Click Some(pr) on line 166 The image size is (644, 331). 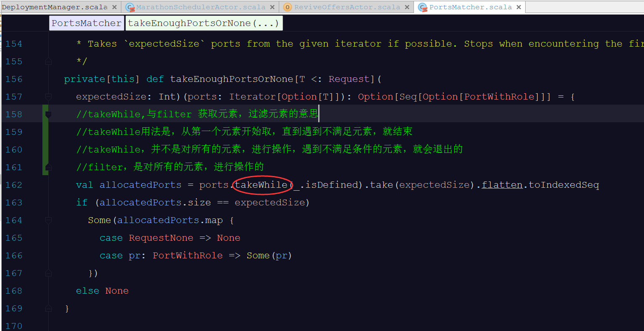pos(269,255)
